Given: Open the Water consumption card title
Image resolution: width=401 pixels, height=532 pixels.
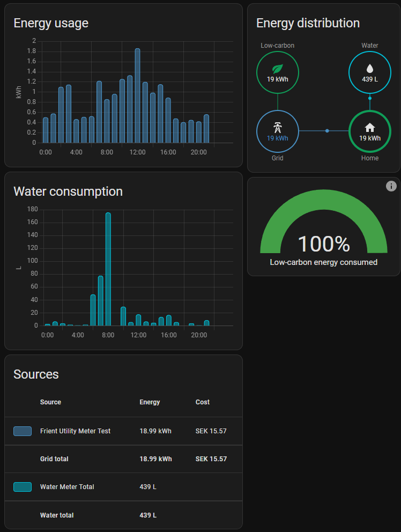Looking at the screenshot, I should tap(68, 191).
